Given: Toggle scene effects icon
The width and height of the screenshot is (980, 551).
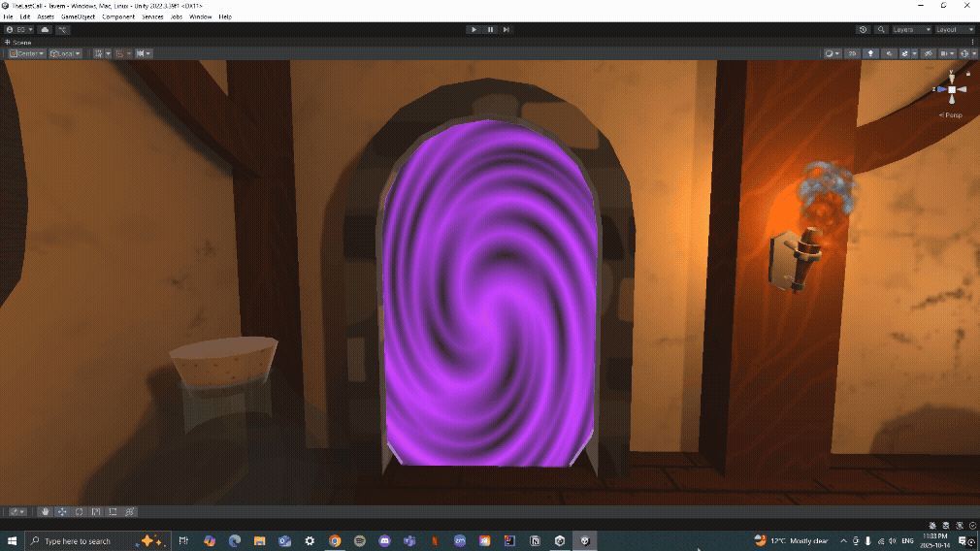Looking at the screenshot, I should coord(904,53).
